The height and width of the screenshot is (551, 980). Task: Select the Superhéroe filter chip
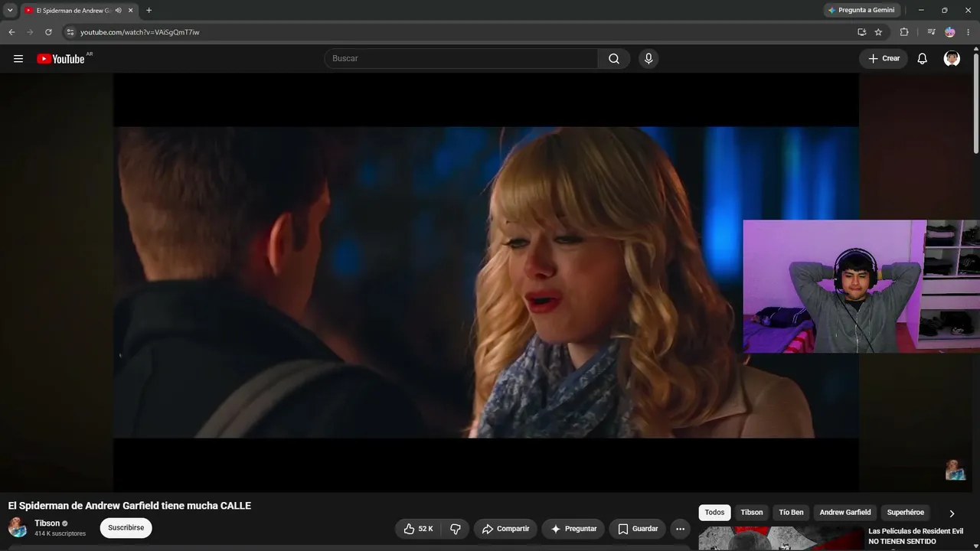click(x=906, y=513)
